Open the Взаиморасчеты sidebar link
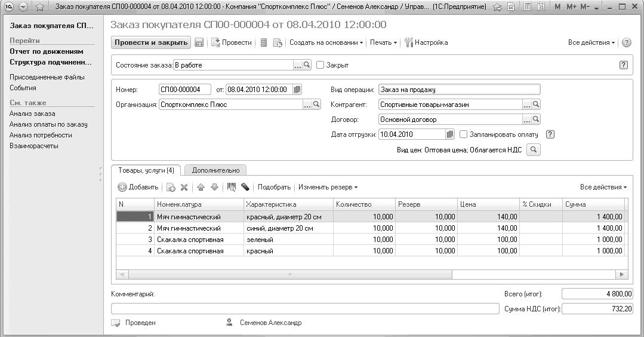 click(33, 145)
